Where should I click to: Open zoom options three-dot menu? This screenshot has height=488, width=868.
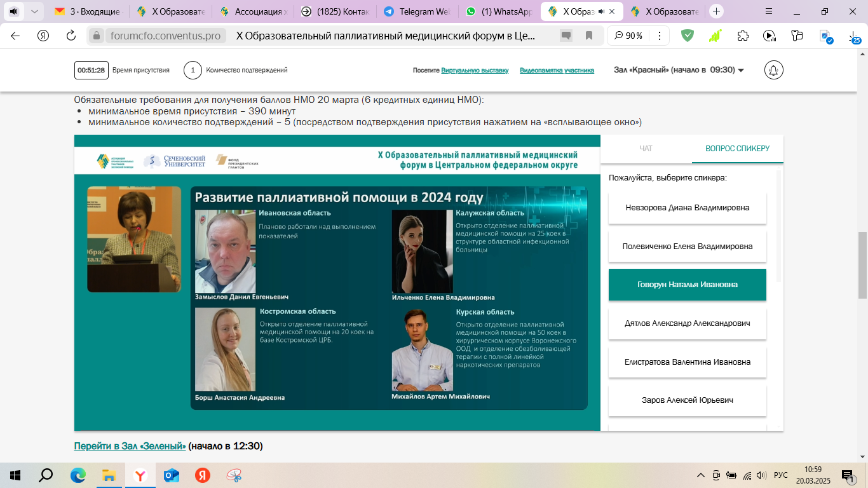(x=659, y=36)
